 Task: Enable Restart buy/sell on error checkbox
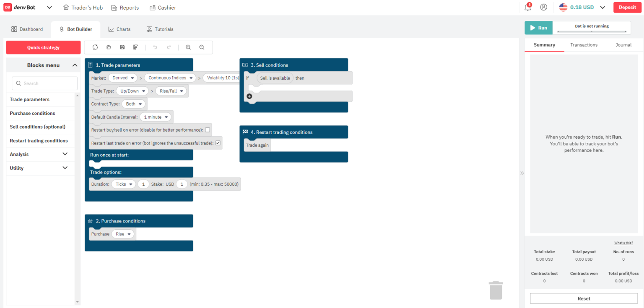(208, 130)
